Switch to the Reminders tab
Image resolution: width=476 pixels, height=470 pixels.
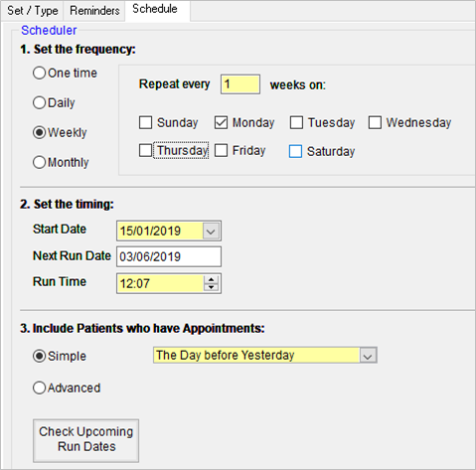pyautogui.click(x=94, y=11)
